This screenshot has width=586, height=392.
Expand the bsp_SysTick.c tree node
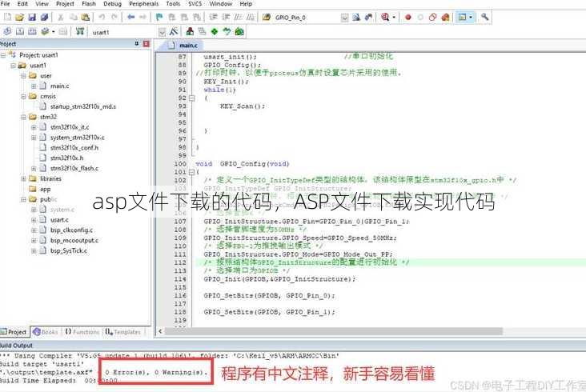[x=34, y=251]
